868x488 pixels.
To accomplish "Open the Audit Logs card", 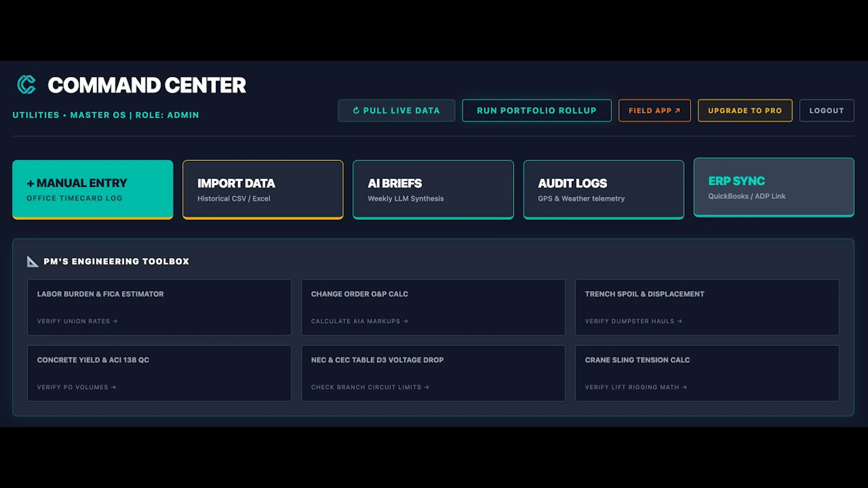I will point(604,190).
